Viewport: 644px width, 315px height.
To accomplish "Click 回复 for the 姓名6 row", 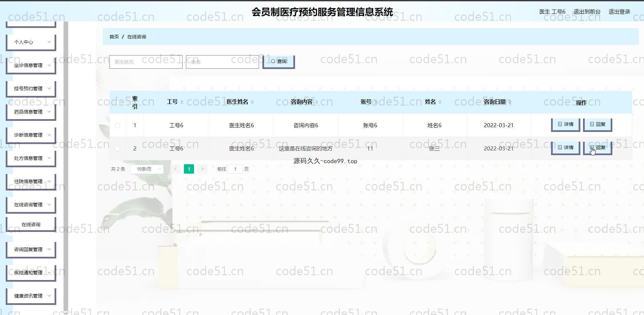I will (x=598, y=125).
